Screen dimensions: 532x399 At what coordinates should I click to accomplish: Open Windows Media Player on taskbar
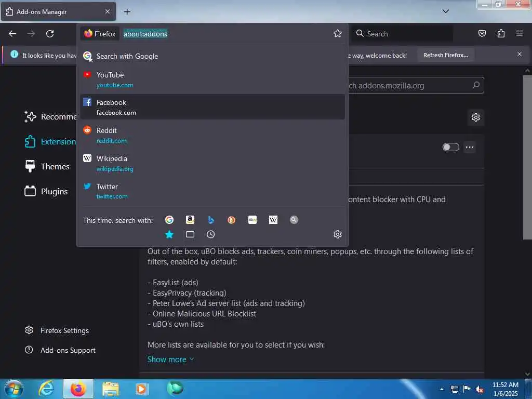(x=141, y=389)
